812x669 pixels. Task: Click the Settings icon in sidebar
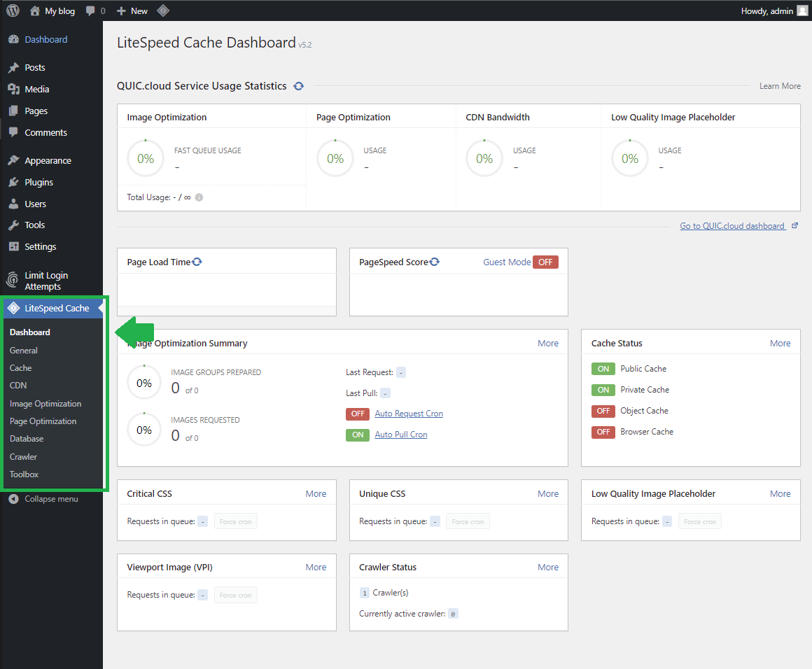(14, 246)
